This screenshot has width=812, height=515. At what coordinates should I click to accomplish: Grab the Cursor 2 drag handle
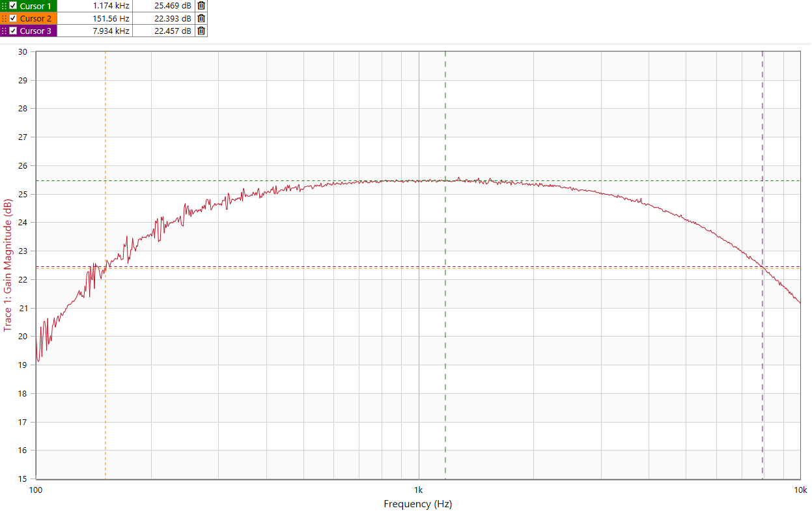pyautogui.click(x=4, y=18)
